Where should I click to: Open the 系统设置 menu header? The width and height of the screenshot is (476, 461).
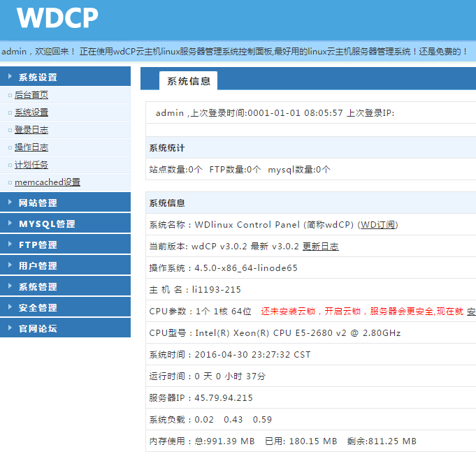click(65, 76)
